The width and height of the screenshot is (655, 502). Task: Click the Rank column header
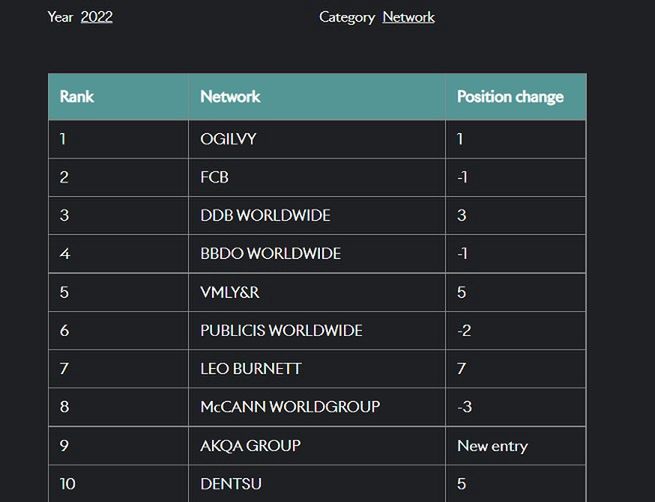tap(77, 97)
